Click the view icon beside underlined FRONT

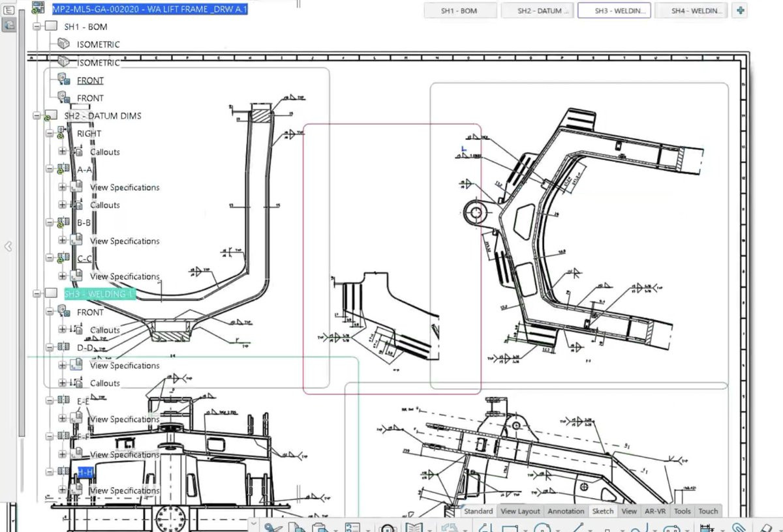[x=63, y=80]
